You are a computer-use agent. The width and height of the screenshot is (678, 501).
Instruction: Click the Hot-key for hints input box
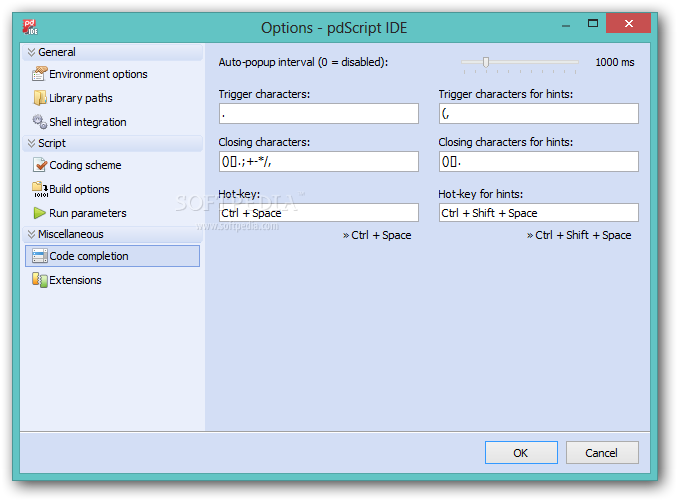coord(539,213)
